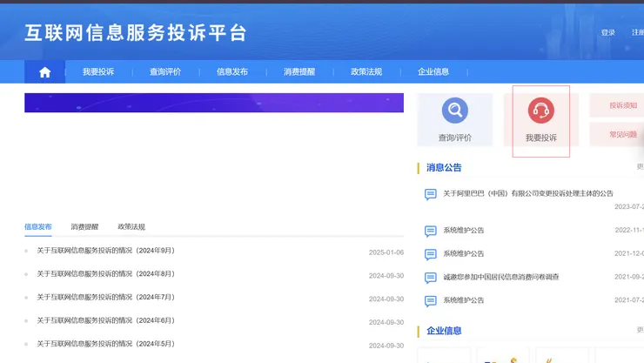Click the 互联网信息服务投诉平台 site title

[136, 33]
